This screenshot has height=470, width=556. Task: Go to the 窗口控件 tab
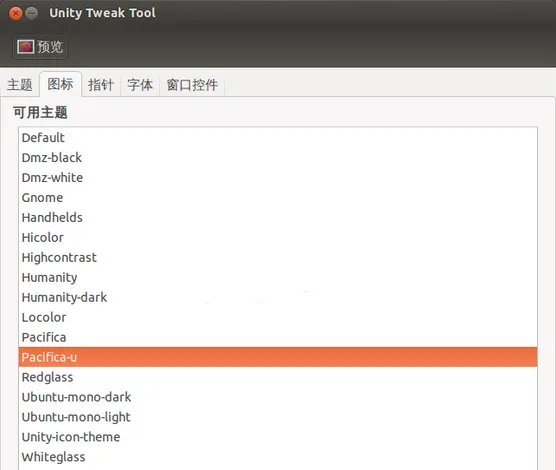pyautogui.click(x=192, y=85)
